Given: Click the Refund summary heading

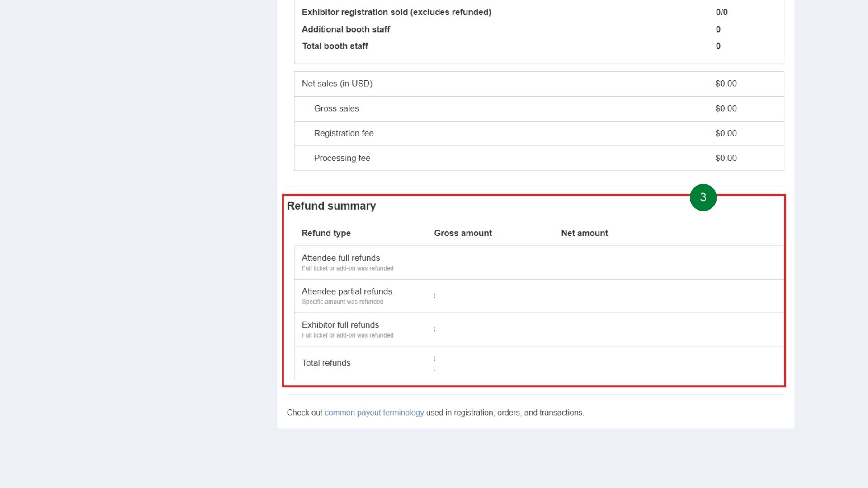Looking at the screenshot, I should coord(331,206).
